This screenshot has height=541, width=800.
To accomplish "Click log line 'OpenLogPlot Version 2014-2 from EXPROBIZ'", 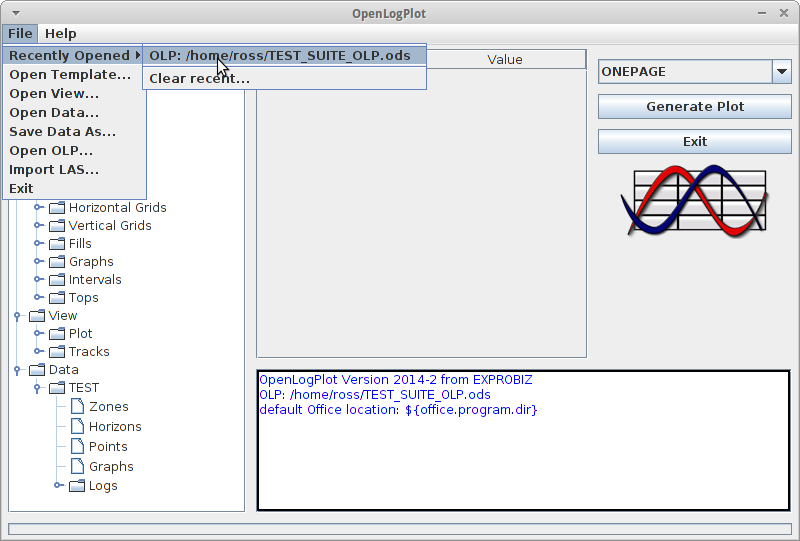I will [396, 380].
